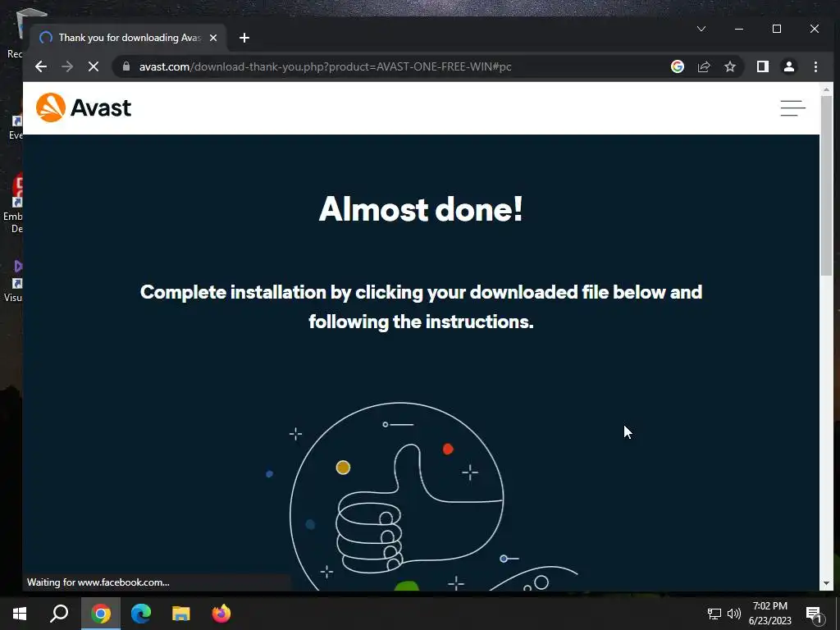Viewport: 840px width, 630px height.
Task: Click the 'Almost done!' heading
Action: click(x=421, y=209)
